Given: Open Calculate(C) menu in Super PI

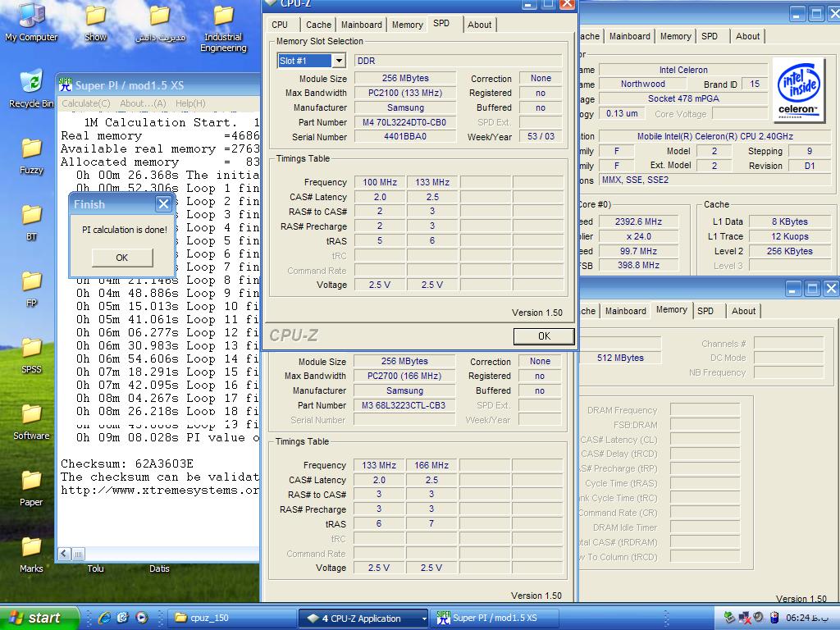Looking at the screenshot, I should click(85, 103).
